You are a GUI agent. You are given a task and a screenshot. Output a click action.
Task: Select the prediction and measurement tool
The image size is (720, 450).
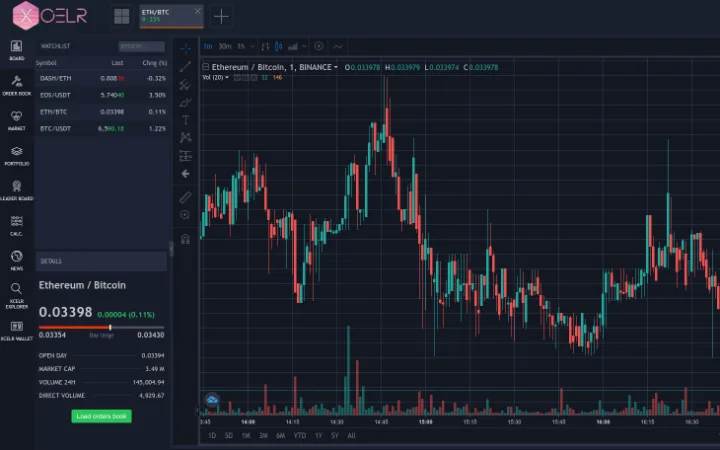[186, 155]
